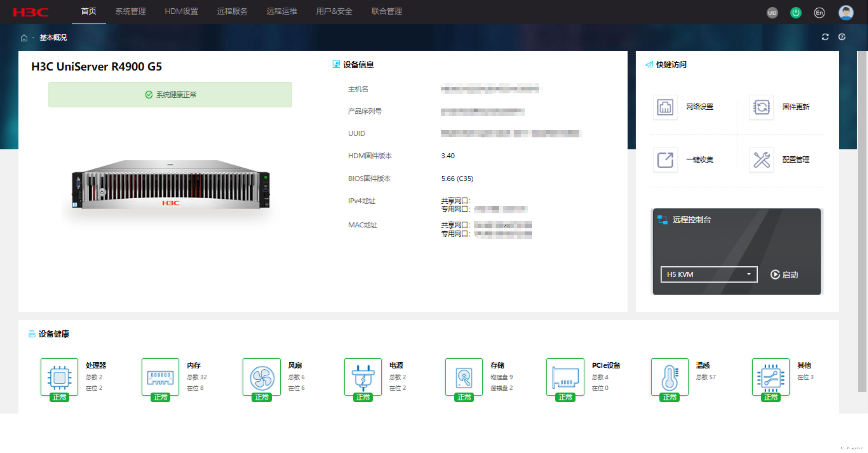Image resolution: width=868 pixels, height=453 pixels.
Task: Switch language with the En icon
Action: 819,13
